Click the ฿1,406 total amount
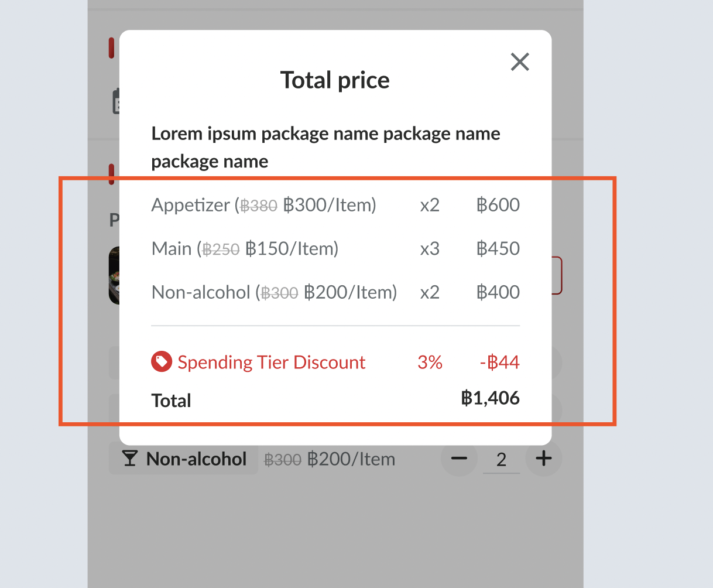713x588 pixels. pos(490,398)
